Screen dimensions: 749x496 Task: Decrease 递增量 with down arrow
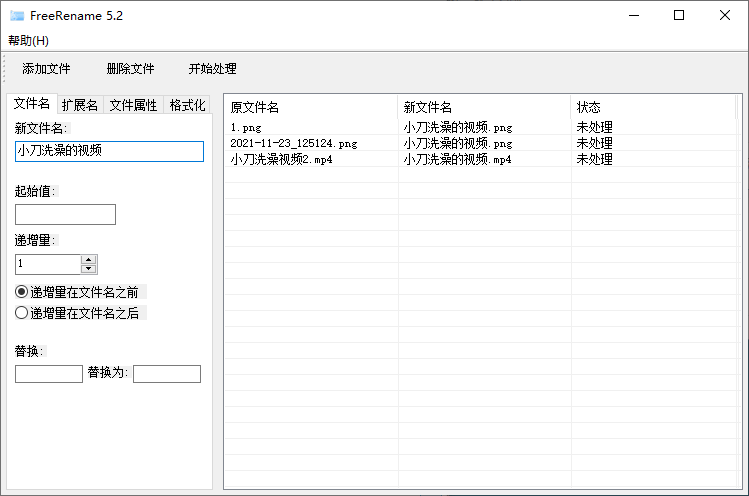89,269
